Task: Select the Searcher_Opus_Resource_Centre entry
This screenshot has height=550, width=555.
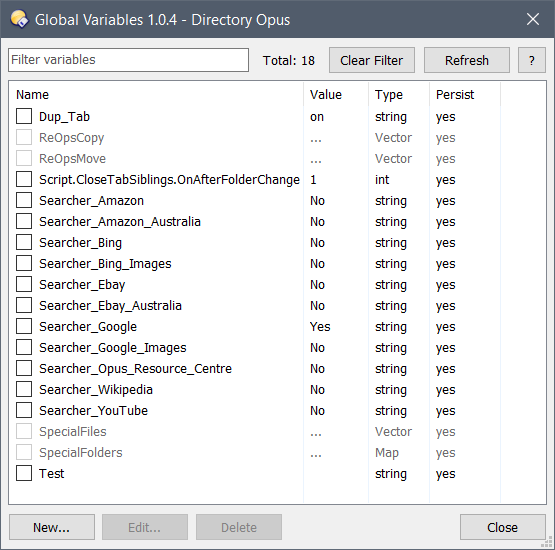Action: coord(136,369)
